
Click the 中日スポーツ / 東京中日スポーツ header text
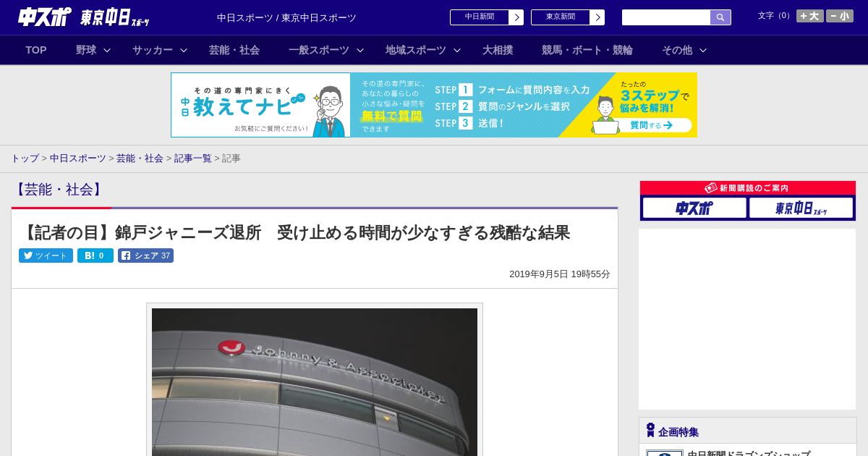[286, 18]
